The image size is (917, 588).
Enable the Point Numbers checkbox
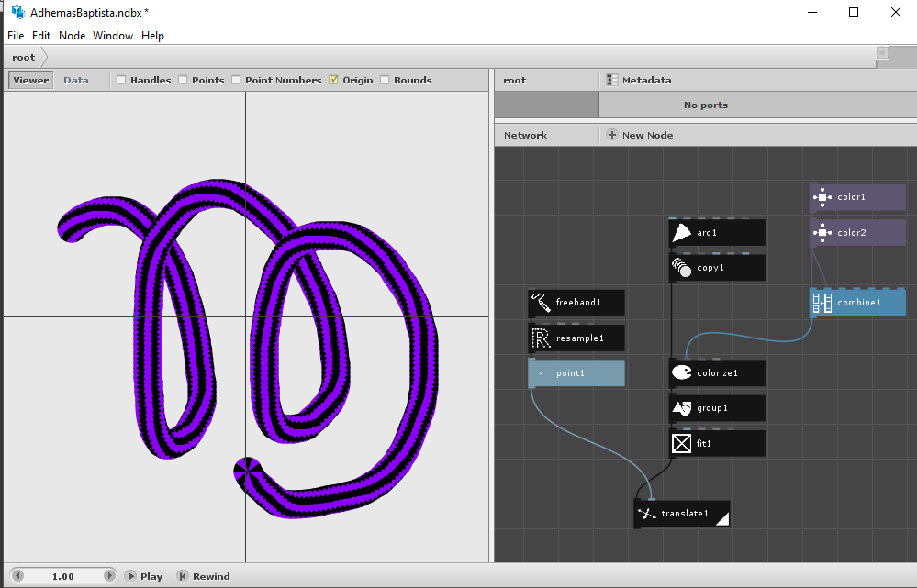coord(236,80)
